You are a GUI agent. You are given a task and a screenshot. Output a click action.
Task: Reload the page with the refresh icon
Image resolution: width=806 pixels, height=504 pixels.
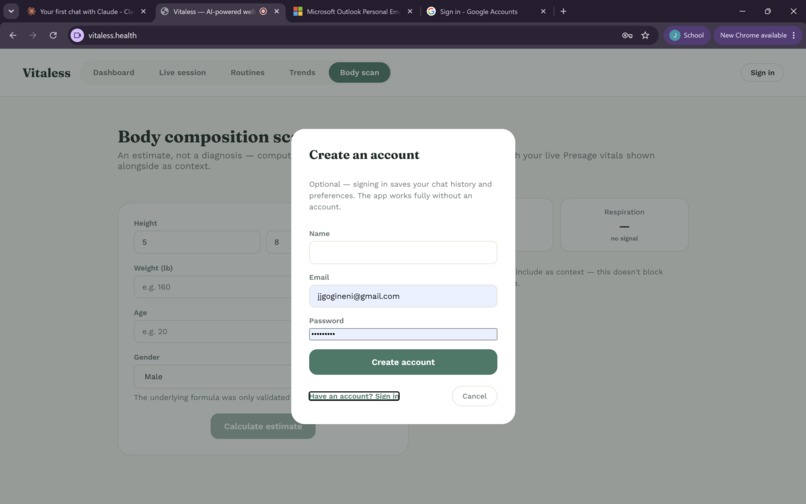click(x=53, y=35)
